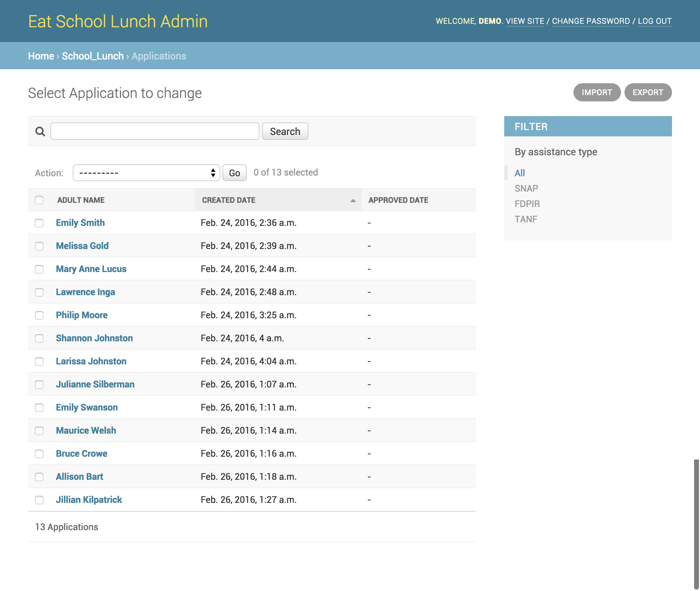Click the vertical page scrollbar
This screenshot has height=591, width=700.
696,525
